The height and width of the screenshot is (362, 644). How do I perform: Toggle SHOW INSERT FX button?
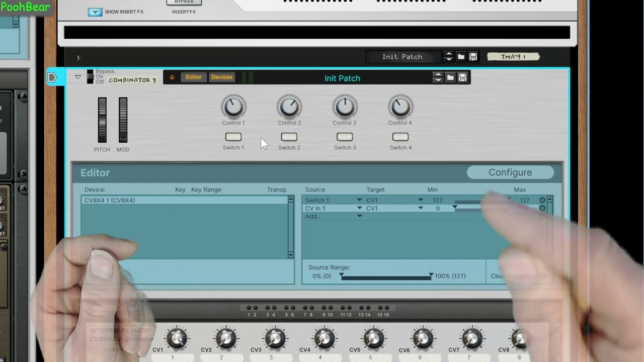click(95, 12)
